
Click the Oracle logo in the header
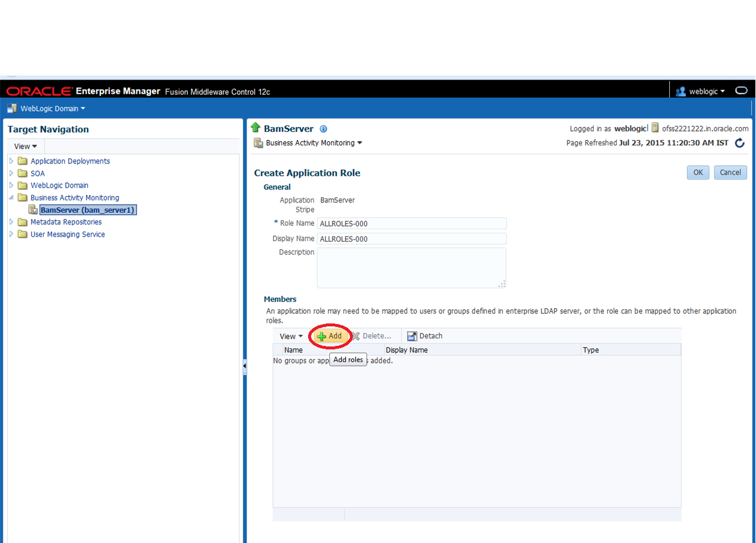click(40, 91)
